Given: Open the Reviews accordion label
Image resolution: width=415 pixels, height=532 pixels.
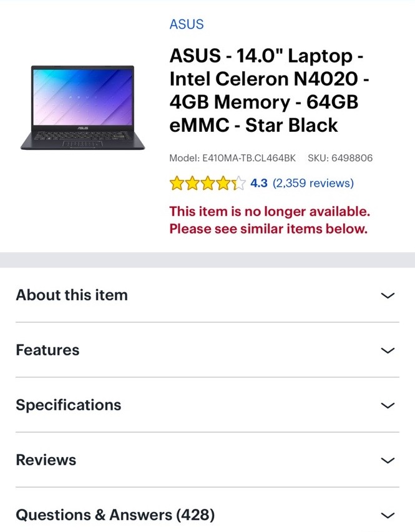Looking at the screenshot, I should point(46,460).
